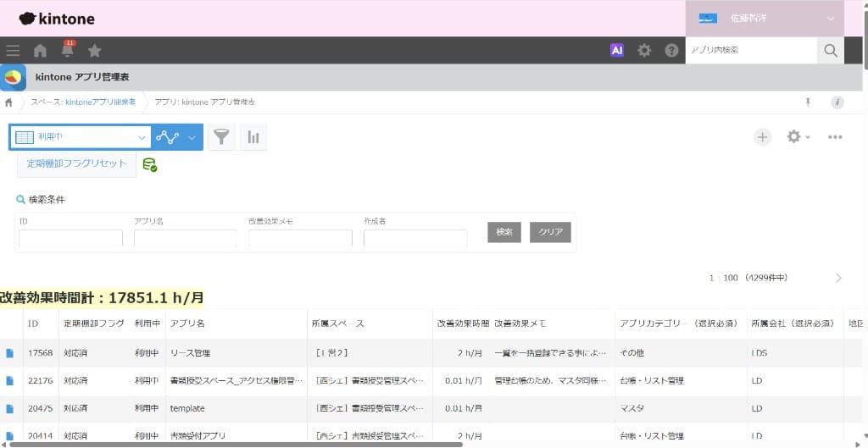Screen dimensions: 868x448
Task: Select ID cell 22176
Action: point(41,380)
